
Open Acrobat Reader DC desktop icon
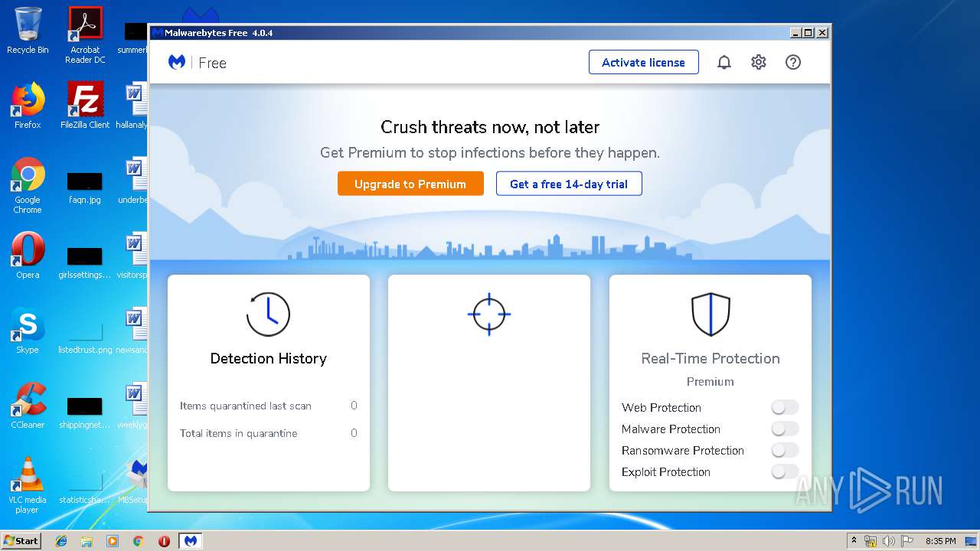85,35
